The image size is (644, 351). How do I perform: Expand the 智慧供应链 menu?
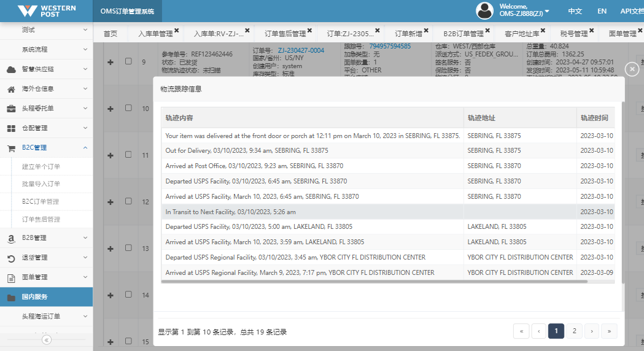(46, 69)
